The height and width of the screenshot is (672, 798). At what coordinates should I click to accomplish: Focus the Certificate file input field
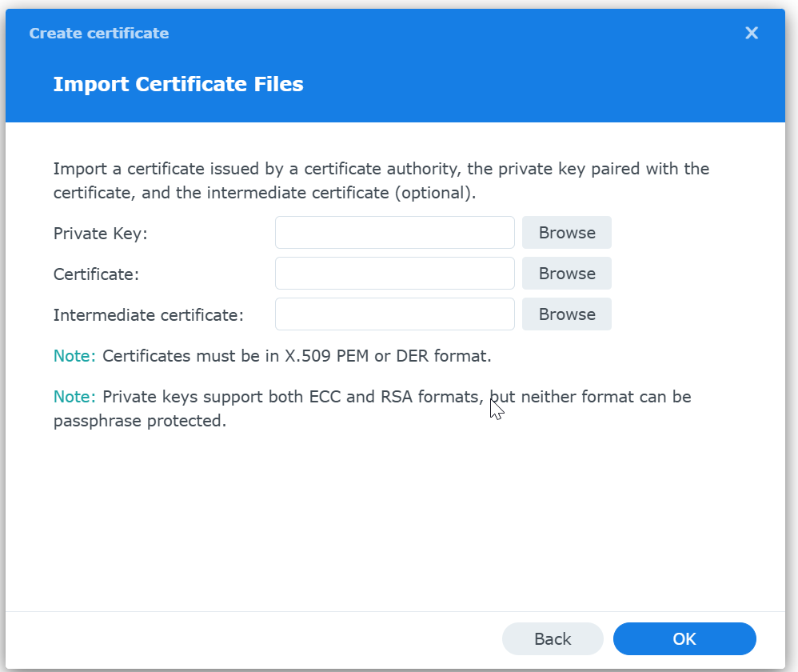pos(394,274)
